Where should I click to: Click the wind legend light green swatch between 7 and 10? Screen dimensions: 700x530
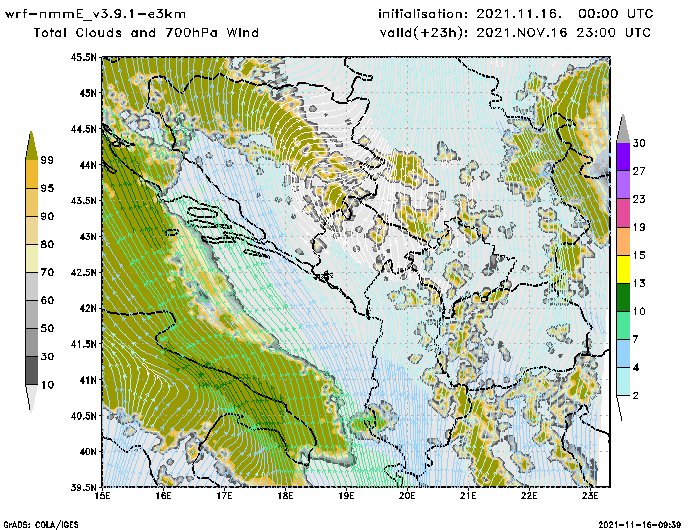coord(623,326)
